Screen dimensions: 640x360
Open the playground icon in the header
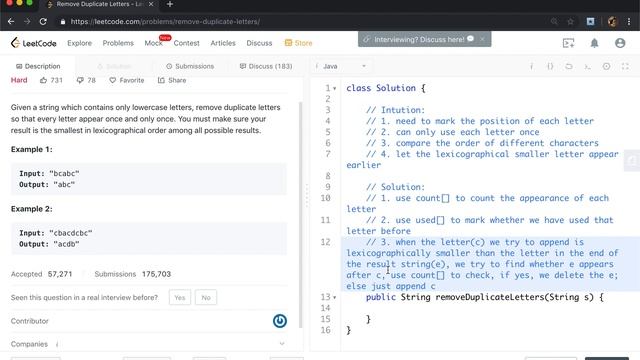pyautogui.click(x=568, y=43)
